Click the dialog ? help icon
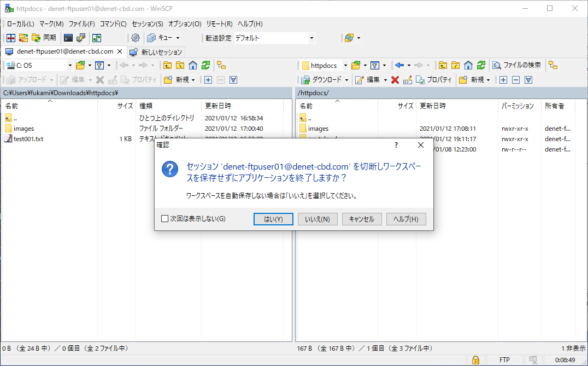This screenshot has width=588, height=366. (396, 145)
